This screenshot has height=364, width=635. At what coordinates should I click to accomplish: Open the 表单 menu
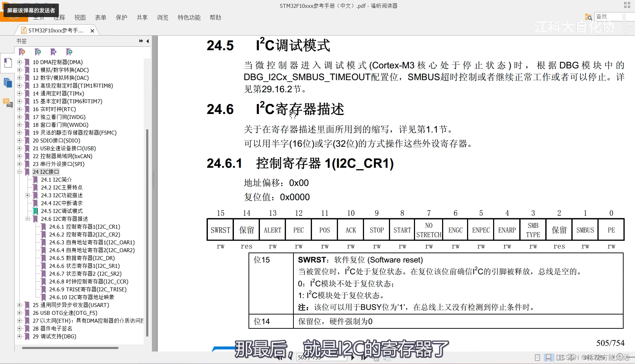[101, 17]
